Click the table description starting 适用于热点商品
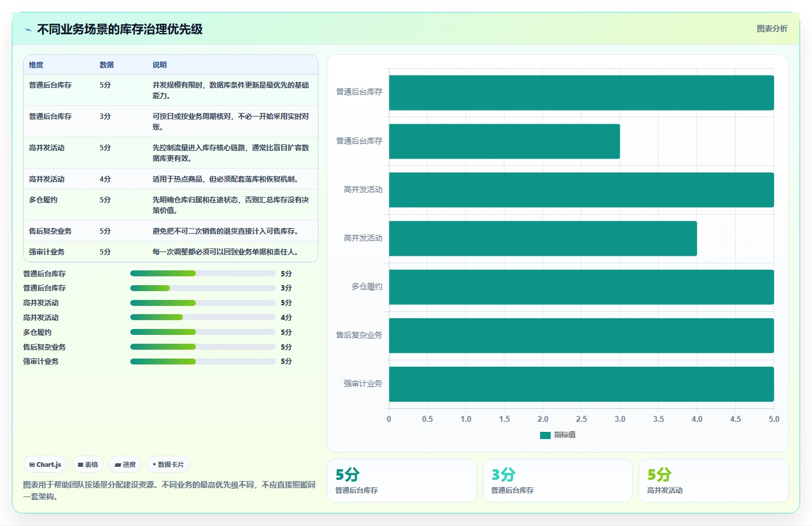Image resolution: width=812 pixels, height=526 pixels. coord(225,179)
